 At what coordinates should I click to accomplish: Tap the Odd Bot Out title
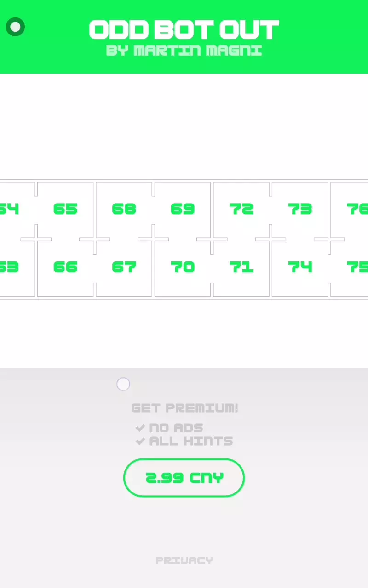coord(184,30)
